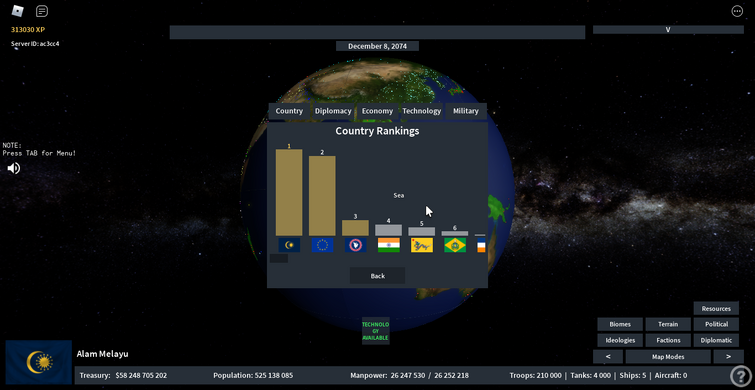Open the Roblox menu logo icon
The height and width of the screenshot is (390, 755).
tap(17, 10)
